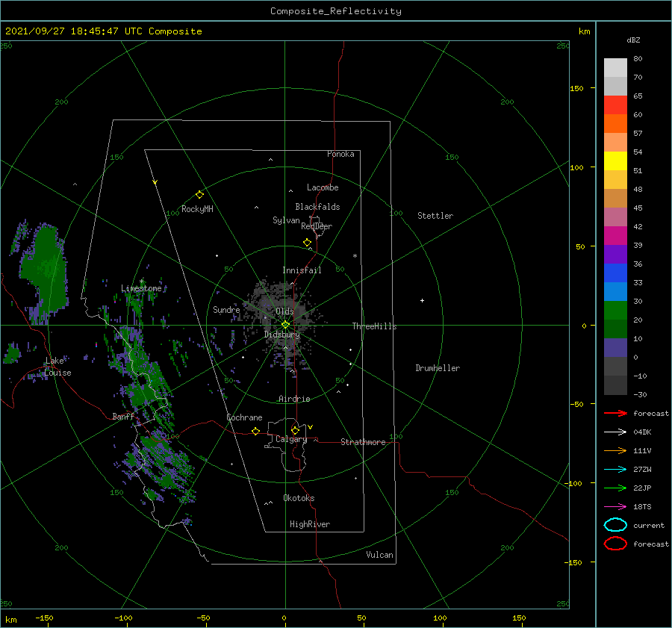This screenshot has height=628, width=672.
Task: Click the HighRiver label
Action: click(310, 524)
